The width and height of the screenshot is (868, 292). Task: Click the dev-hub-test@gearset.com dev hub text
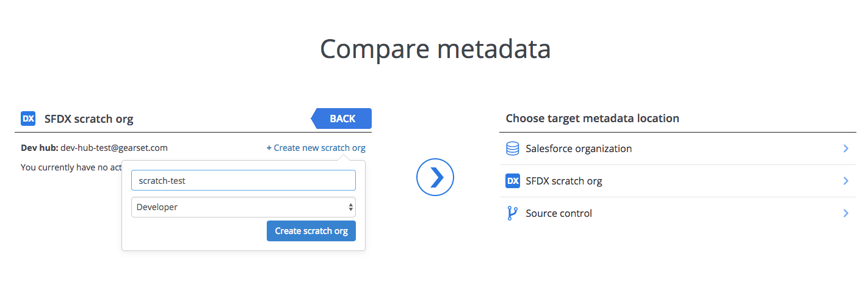coord(114,148)
